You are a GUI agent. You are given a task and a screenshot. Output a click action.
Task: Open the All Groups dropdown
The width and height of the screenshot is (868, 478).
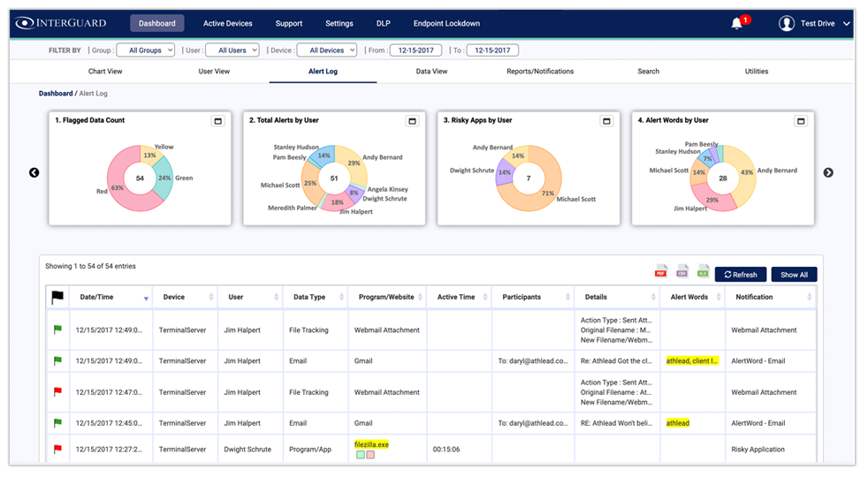[146, 50]
